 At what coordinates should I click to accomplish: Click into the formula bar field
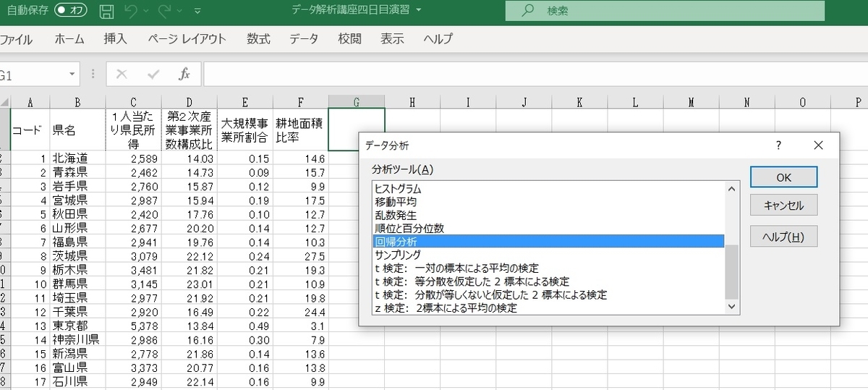(x=535, y=75)
